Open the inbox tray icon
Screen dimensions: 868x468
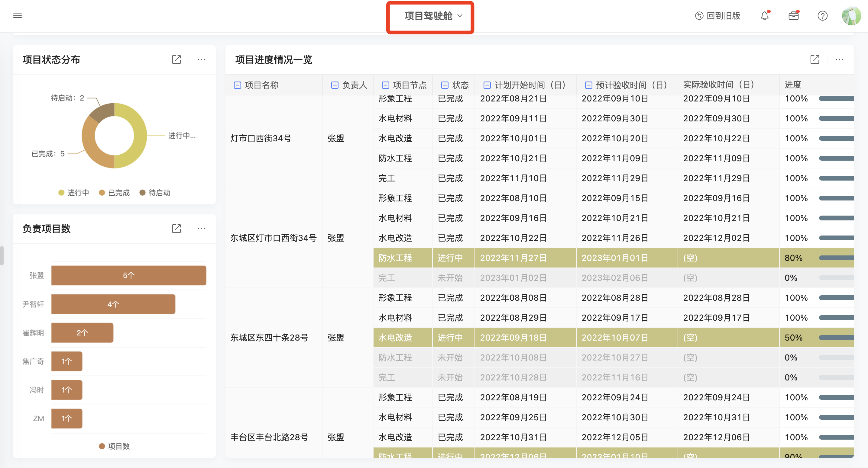(x=794, y=16)
